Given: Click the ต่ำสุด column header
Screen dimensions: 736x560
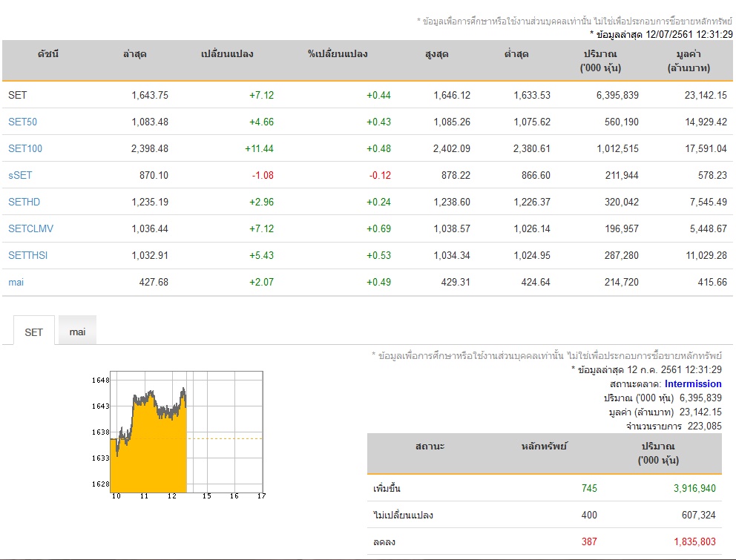Looking at the screenshot, I should pyautogui.click(x=516, y=54).
